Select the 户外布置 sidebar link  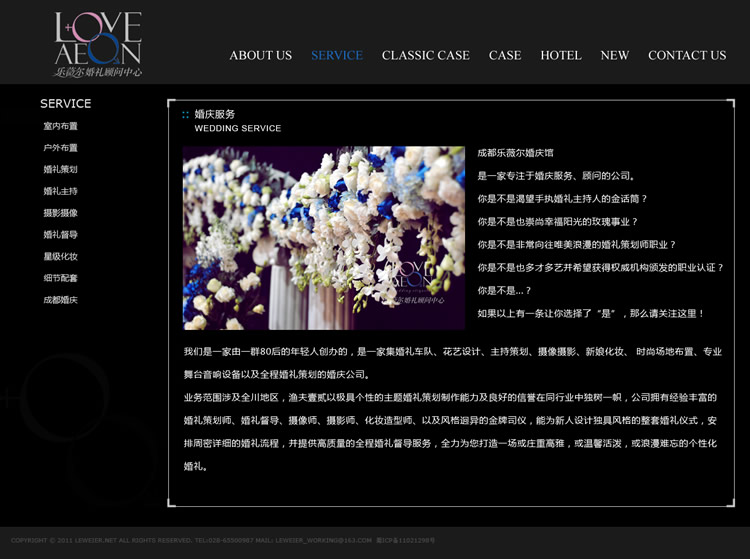[x=60, y=148]
